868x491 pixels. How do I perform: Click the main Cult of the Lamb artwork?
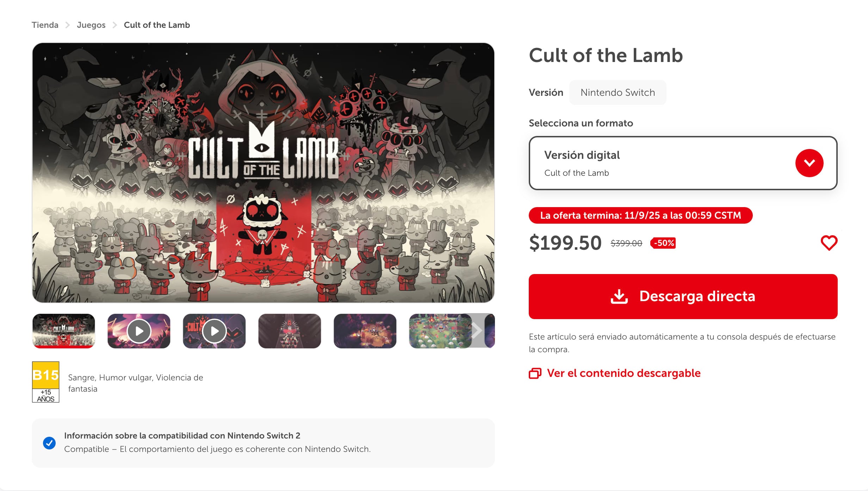[263, 173]
